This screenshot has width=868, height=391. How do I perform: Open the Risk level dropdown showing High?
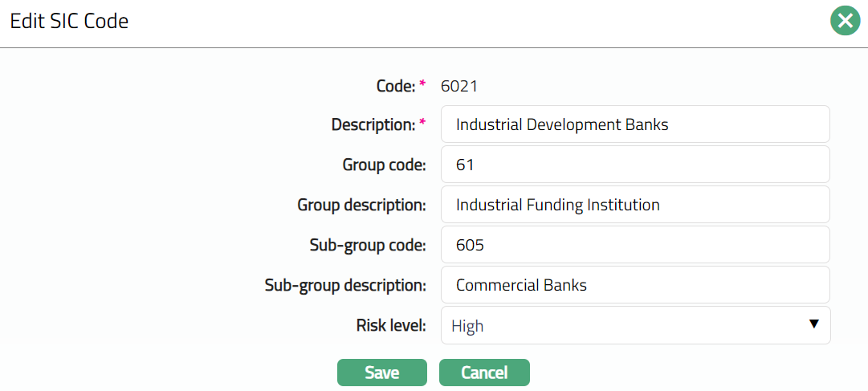click(x=634, y=325)
